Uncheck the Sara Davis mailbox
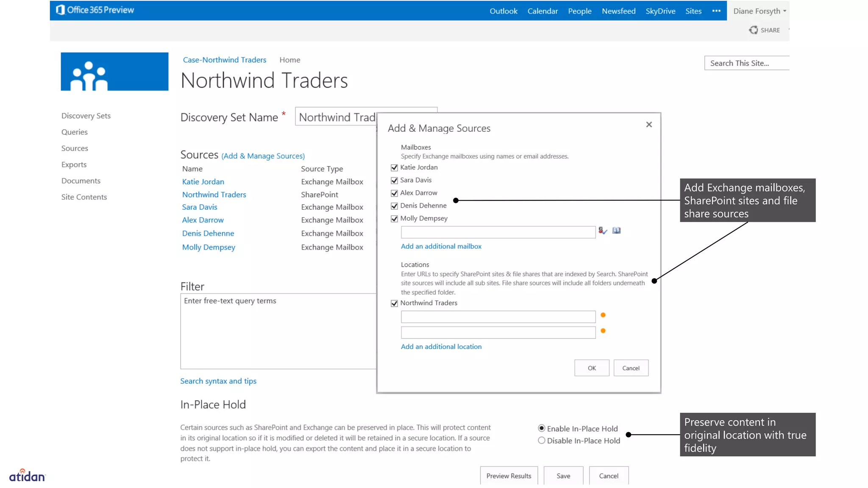This screenshot has width=868, height=488. (394, 180)
